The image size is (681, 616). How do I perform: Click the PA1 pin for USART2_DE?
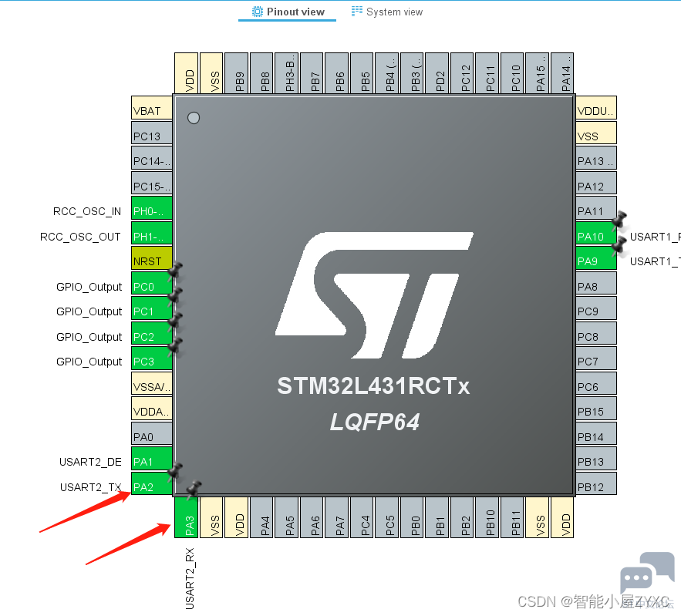[152, 458]
